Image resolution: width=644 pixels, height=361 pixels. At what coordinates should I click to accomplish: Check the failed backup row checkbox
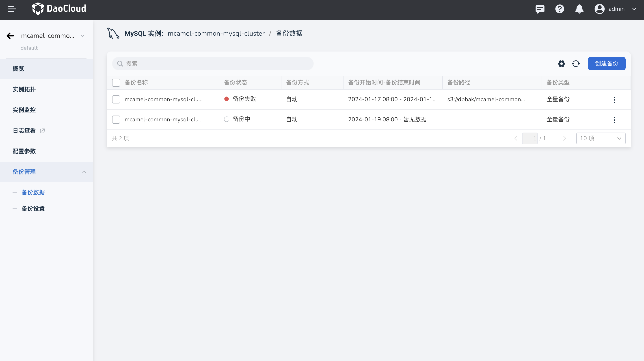click(116, 99)
